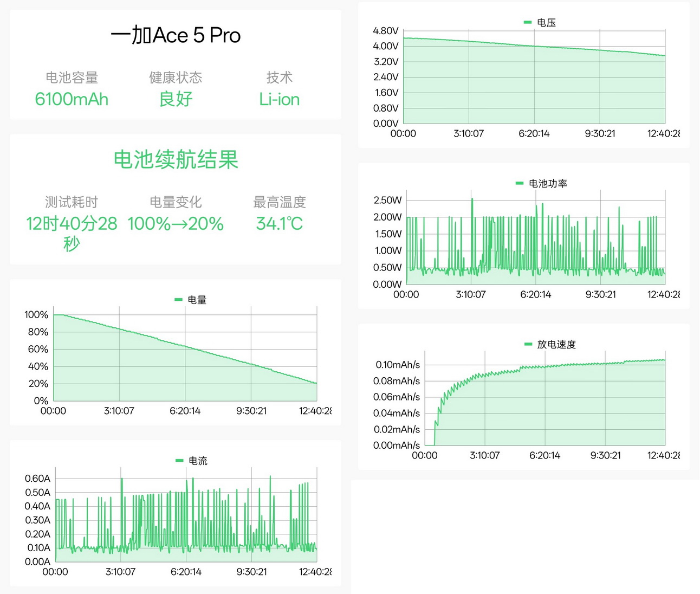The height and width of the screenshot is (594, 700).
Task: Click the 1.50W axis label on 电池功率 chart
Action: tap(388, 234)
